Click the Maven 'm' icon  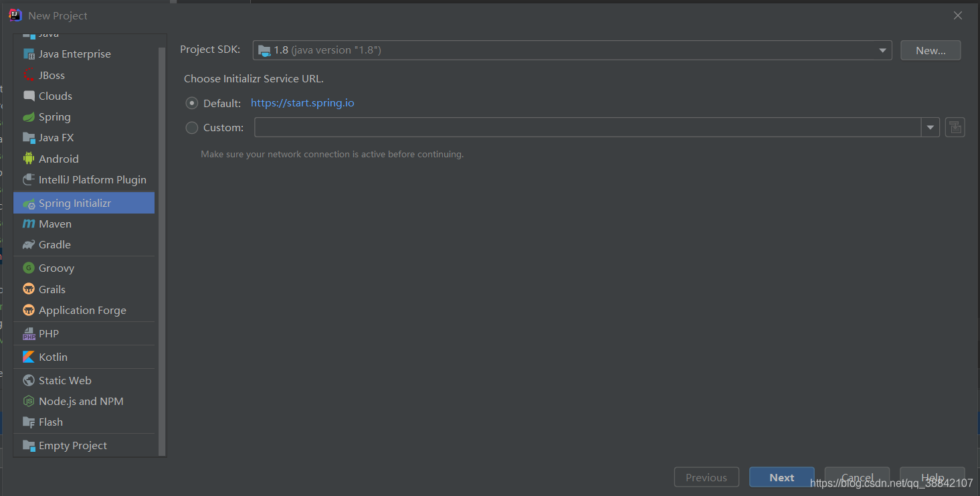click(29, 224)
